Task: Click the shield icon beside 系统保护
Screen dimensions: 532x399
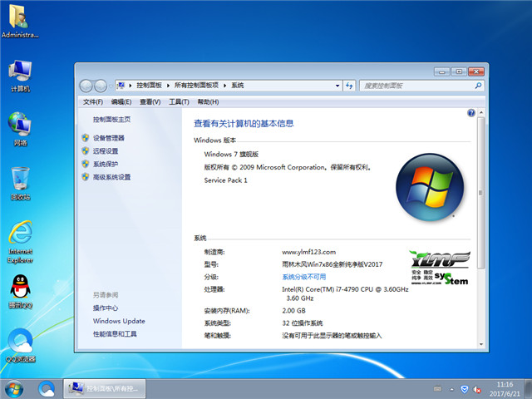Action: tap(85, 164)
